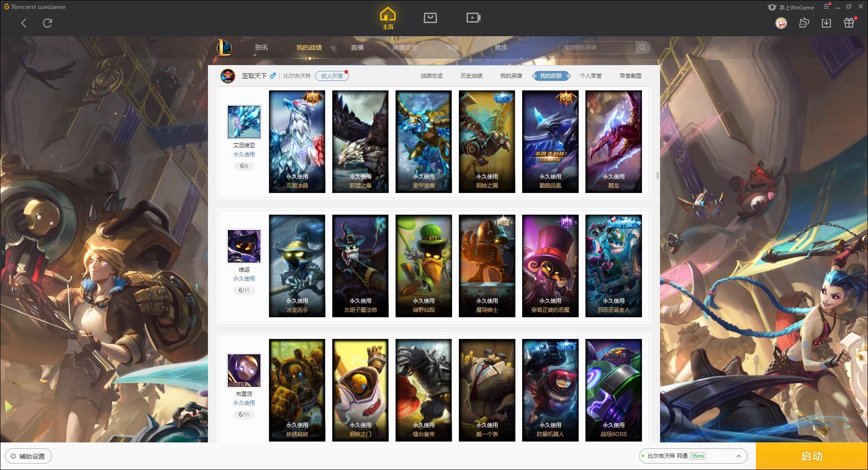Open the 钢铁之翼 skin card
868x470 pixels.
(487, 141)
